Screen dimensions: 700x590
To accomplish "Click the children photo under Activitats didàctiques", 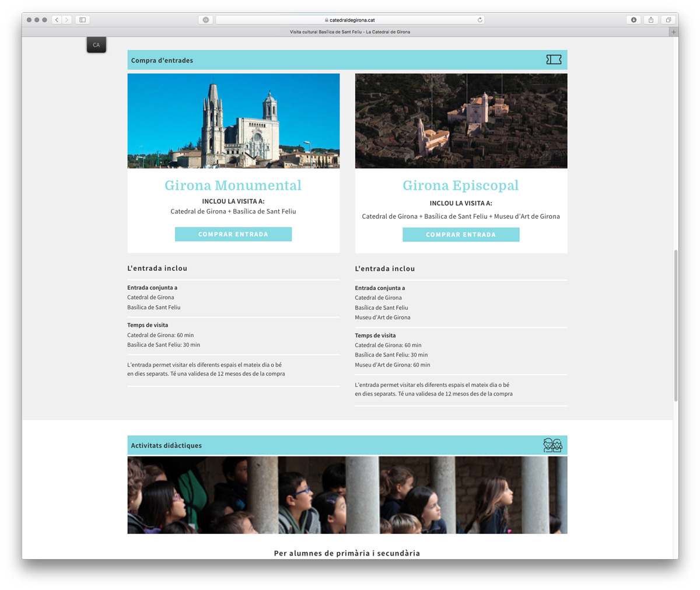I will pos(347,495).
